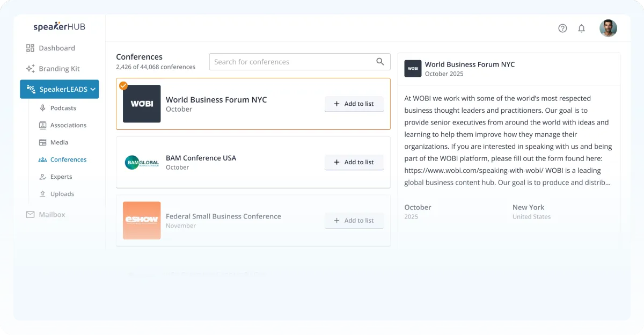644x335 pixels.
Task: Click the speakerHUB logo
Action: 59,27
